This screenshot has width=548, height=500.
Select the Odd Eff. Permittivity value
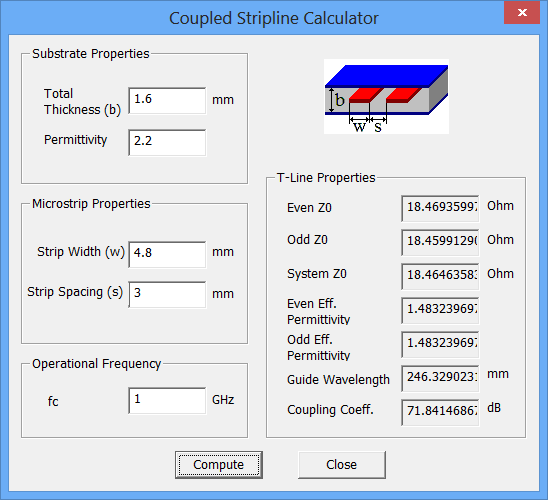click(440, 345)
